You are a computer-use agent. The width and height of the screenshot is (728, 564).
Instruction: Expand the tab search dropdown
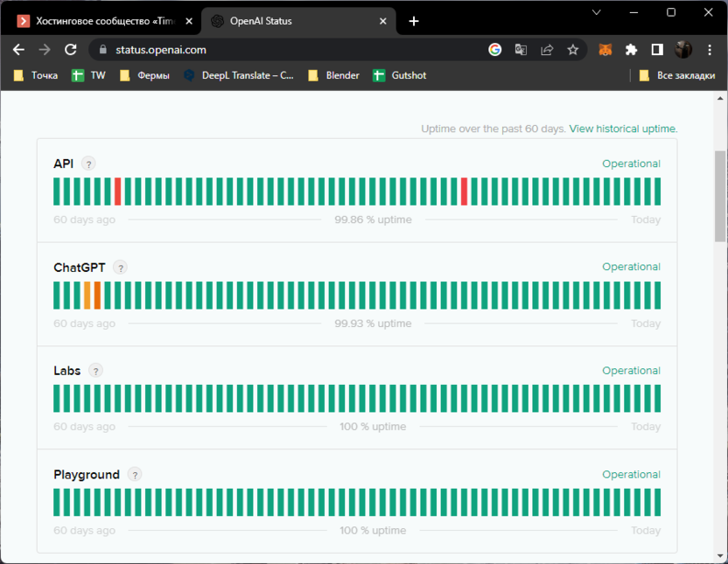597,12
